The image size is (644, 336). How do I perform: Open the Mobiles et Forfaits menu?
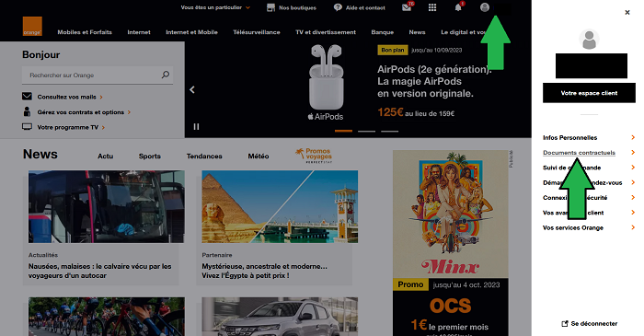[85, 32]
